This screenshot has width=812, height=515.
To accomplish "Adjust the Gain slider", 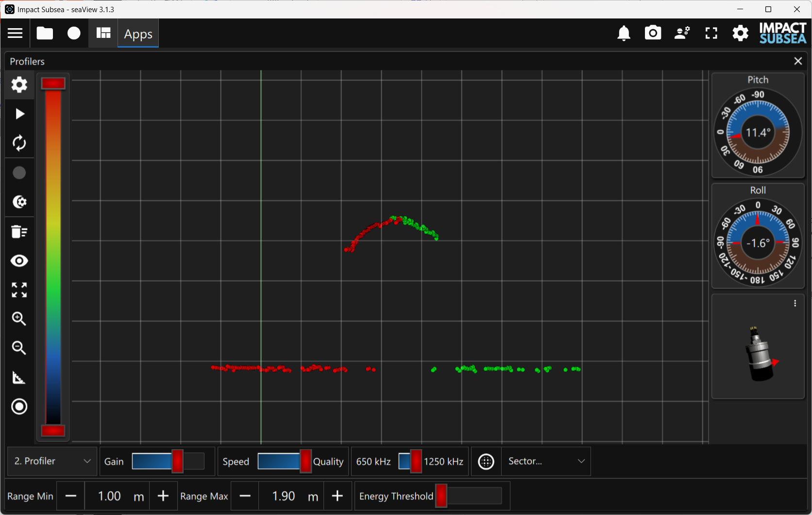I will (168, 461).
